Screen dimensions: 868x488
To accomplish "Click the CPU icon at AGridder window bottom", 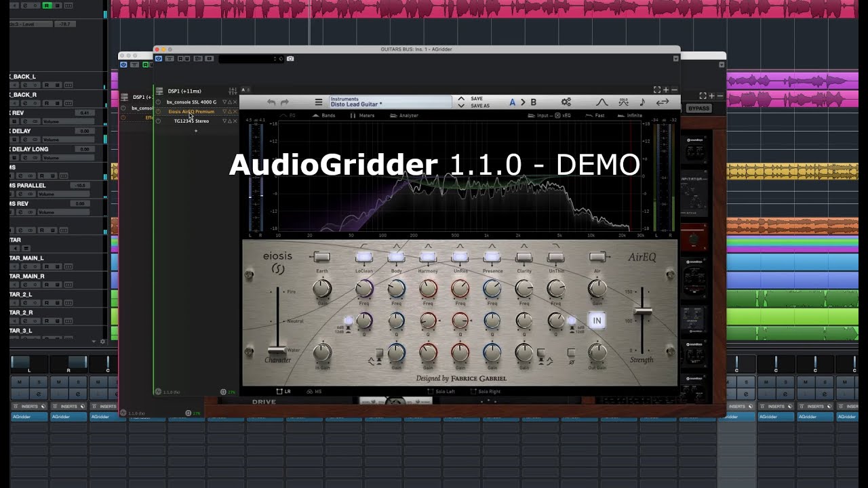I will tap(223, 392).
